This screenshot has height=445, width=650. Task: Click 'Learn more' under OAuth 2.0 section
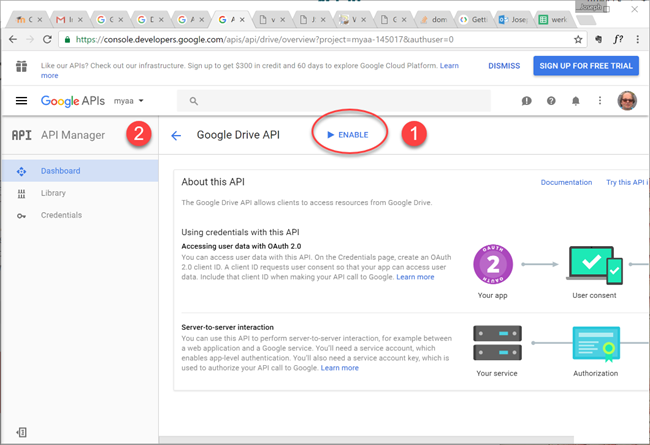click(x=415, y=277)
